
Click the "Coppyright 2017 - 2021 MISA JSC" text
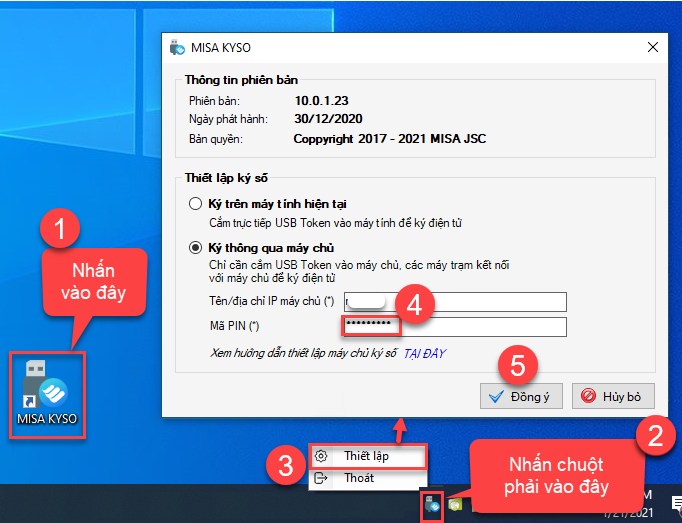point(390,139)
